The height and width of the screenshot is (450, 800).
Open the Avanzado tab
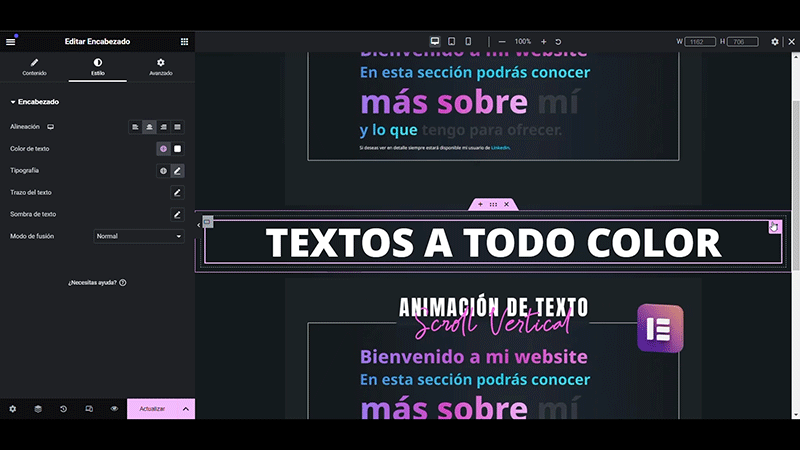tap(161, 67)
